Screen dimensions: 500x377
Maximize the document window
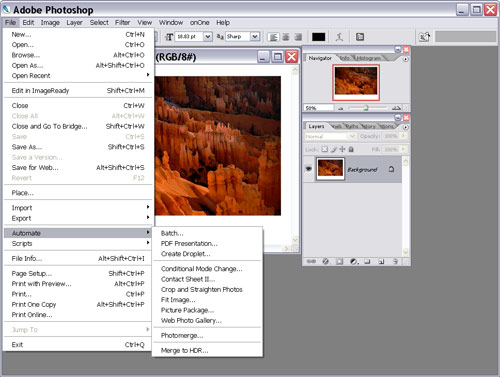[277, 57]
